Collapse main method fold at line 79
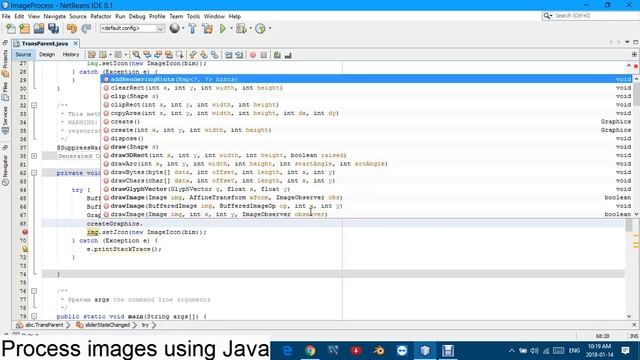 [x=34, y=316]
